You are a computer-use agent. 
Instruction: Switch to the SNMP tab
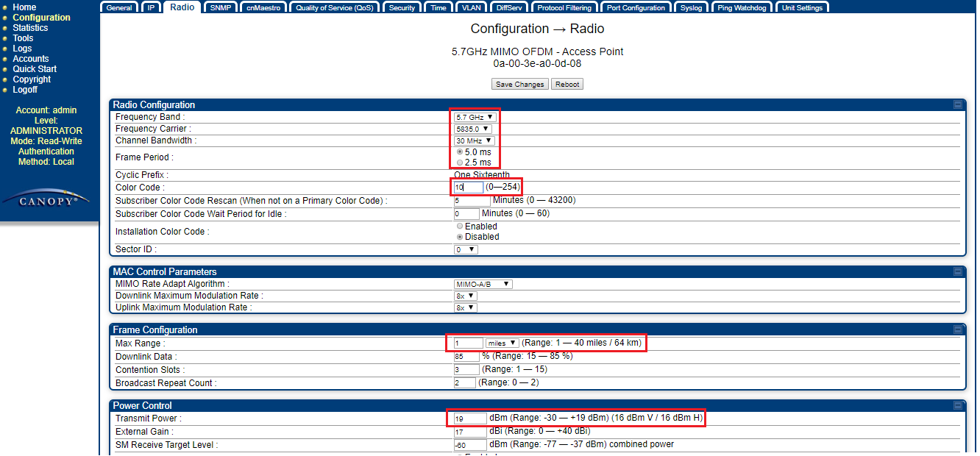tap(220, 8)
